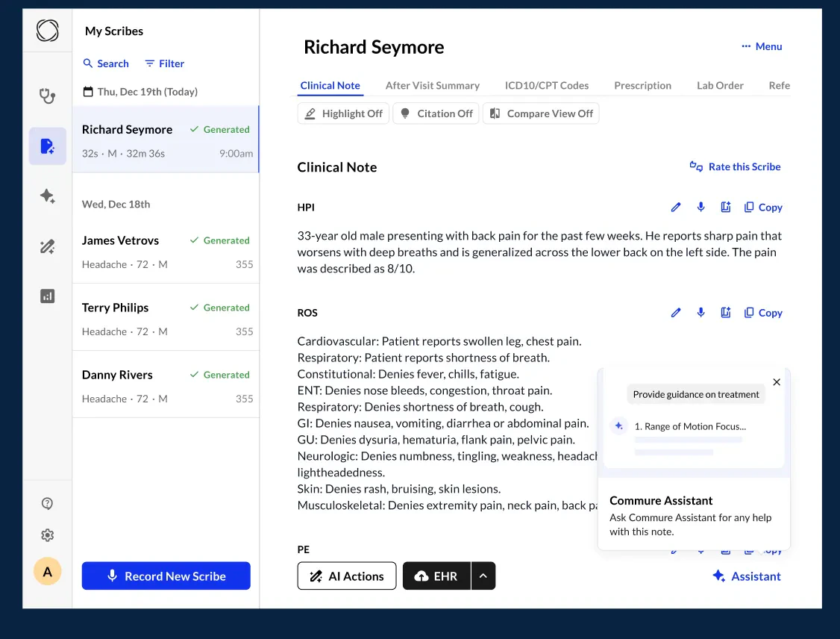Open the Lab Order tab

point(720,85)
